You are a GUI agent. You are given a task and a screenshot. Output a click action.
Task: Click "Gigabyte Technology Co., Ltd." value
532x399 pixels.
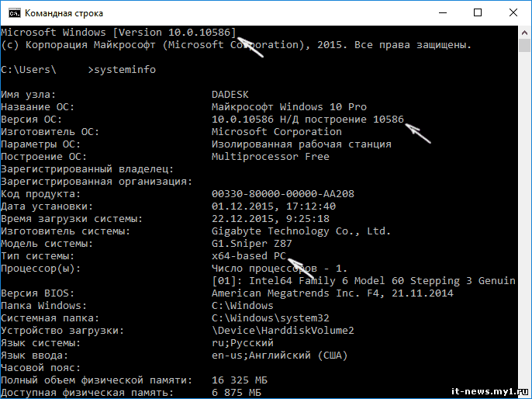click(x=301, y=231)
